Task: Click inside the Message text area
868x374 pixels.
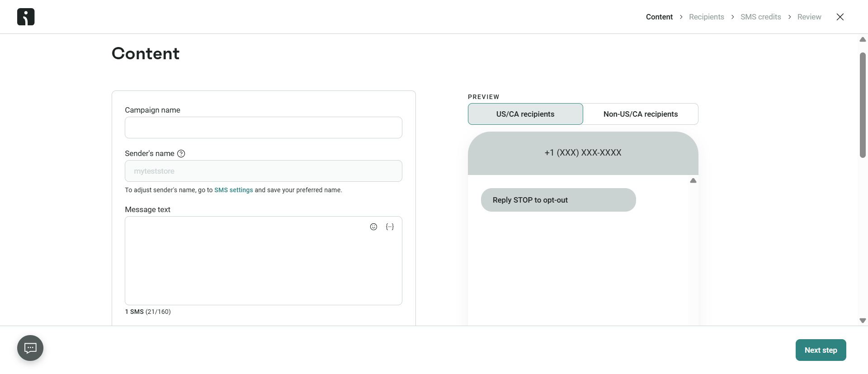Action: coord(264,260)
